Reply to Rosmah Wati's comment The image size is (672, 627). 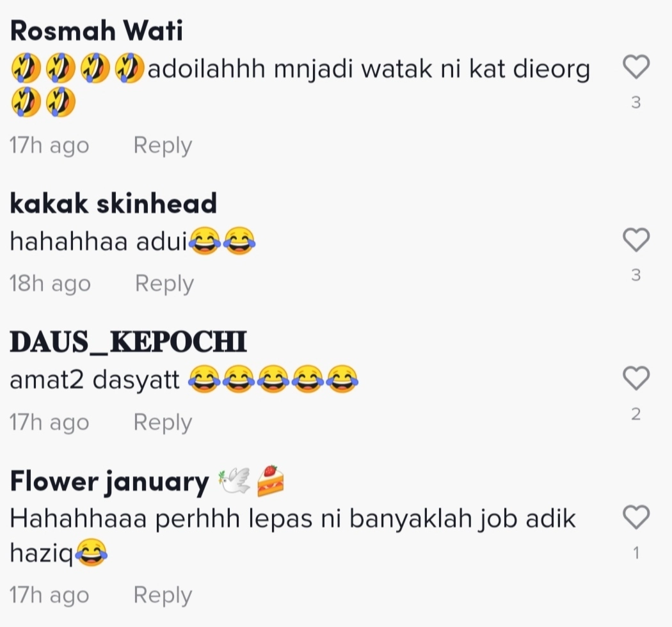(163, 146)
